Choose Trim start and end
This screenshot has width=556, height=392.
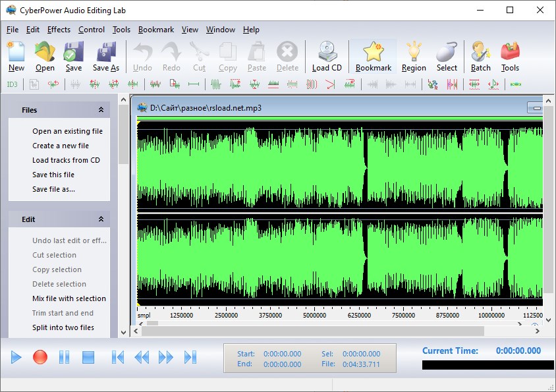coord(64,313)
